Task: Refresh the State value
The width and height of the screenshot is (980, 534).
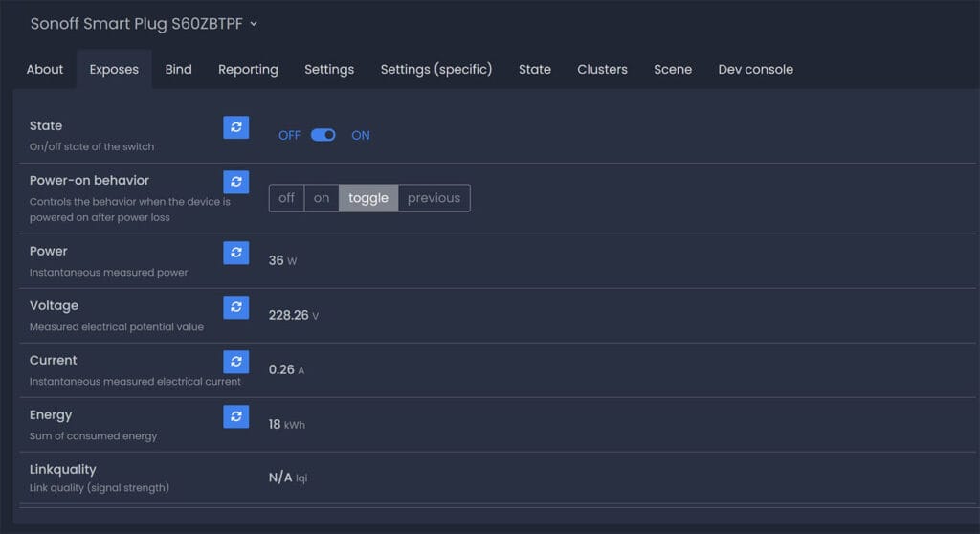Action: tap(236, 127)
